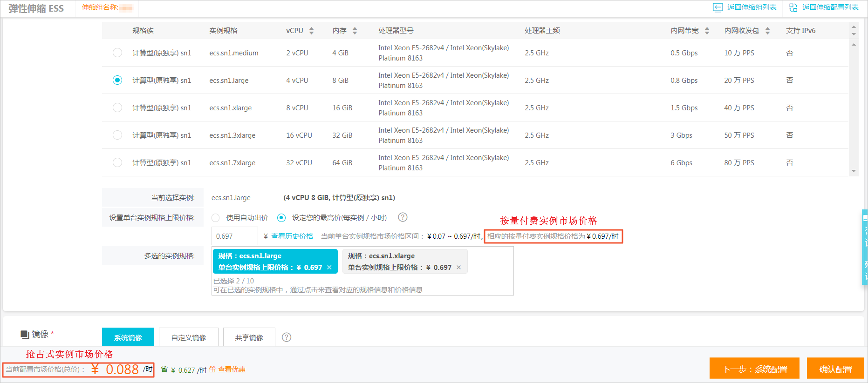Remove ecs.sn1.xlarge from selected specs
Viewport: 868px width, 383px height.
point(459,268)
